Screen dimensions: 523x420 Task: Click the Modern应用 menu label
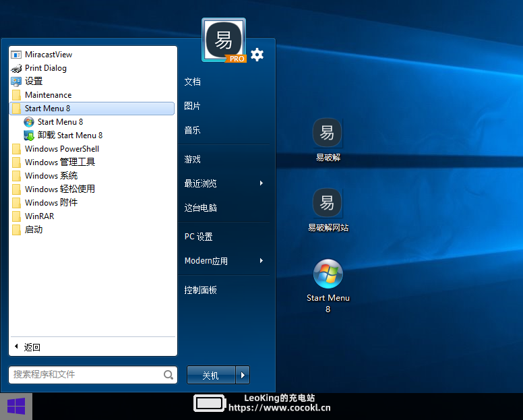coord(206,261)
